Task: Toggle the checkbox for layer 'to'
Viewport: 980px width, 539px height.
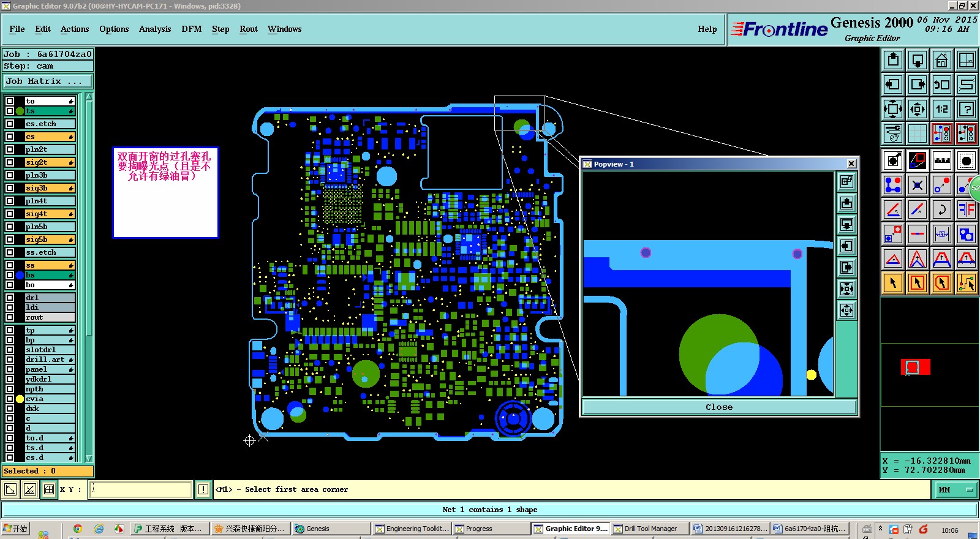Action: [10, 101]
